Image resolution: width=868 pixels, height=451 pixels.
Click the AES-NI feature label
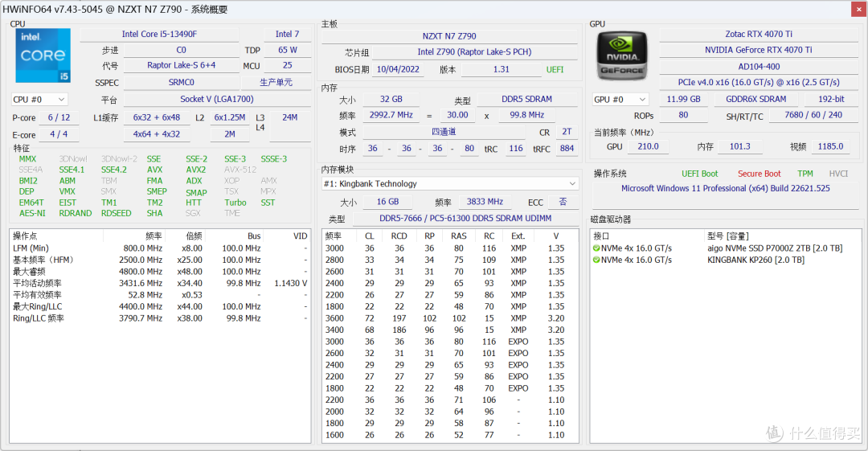coord(32,213)
